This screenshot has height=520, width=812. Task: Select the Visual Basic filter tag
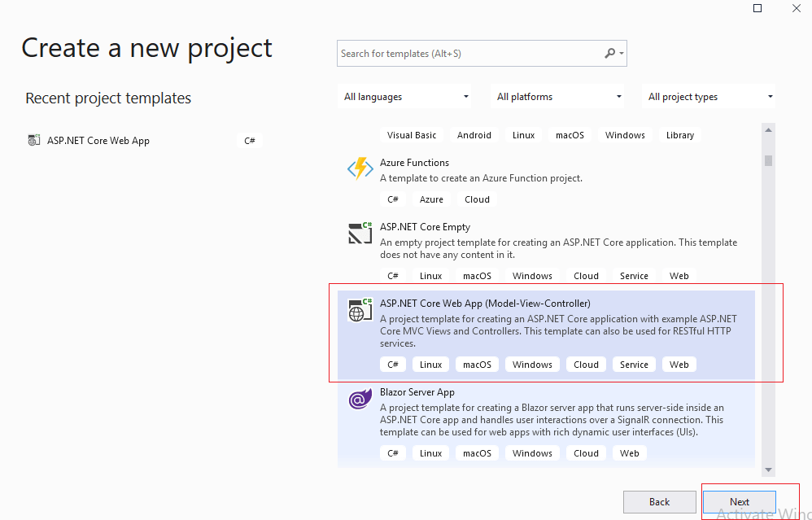412,134
